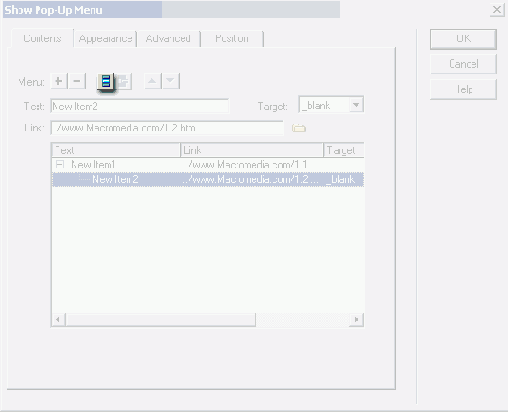
Task: Browse for link file with folder icon
Action: click(299, 128)
